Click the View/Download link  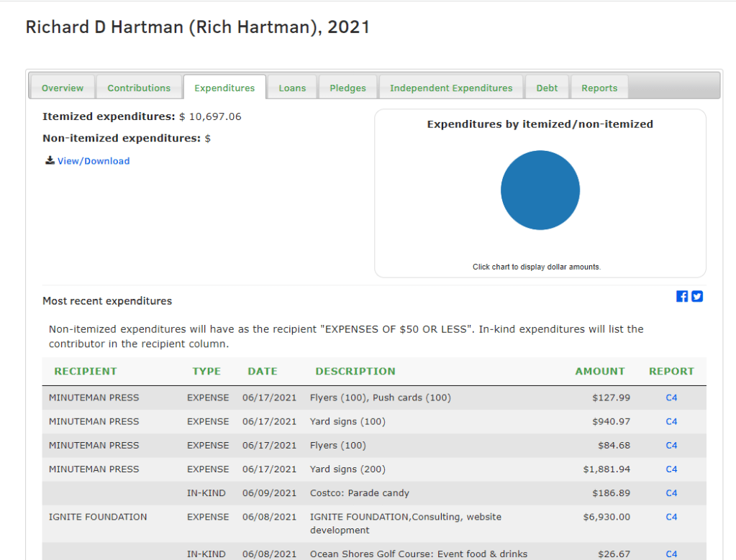pyautogui.click(x=94, y=161)
